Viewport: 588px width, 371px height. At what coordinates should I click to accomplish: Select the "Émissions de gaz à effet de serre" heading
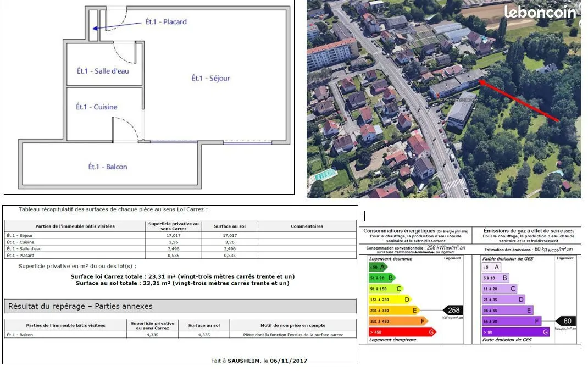pos(523,231)
